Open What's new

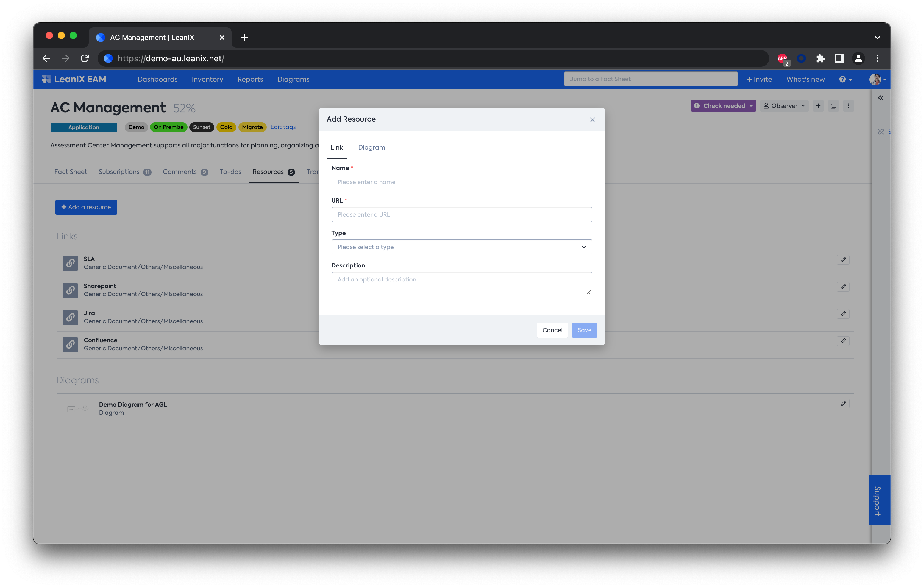[x=805, y=79]
